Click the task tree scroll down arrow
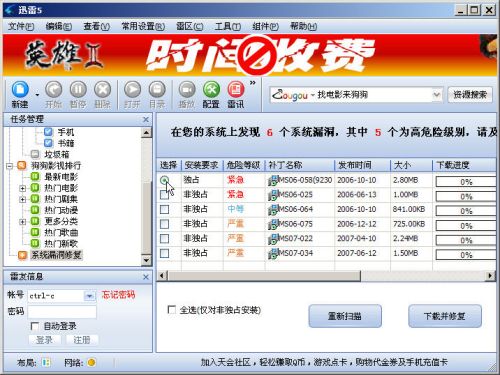 click(x=146, y=260)
